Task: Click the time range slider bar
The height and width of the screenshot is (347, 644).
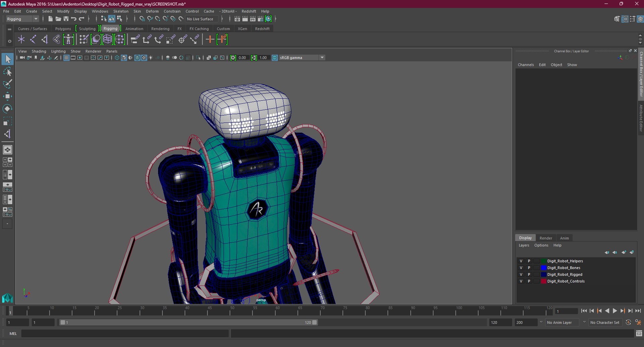Action: click(x=188, y=323)
